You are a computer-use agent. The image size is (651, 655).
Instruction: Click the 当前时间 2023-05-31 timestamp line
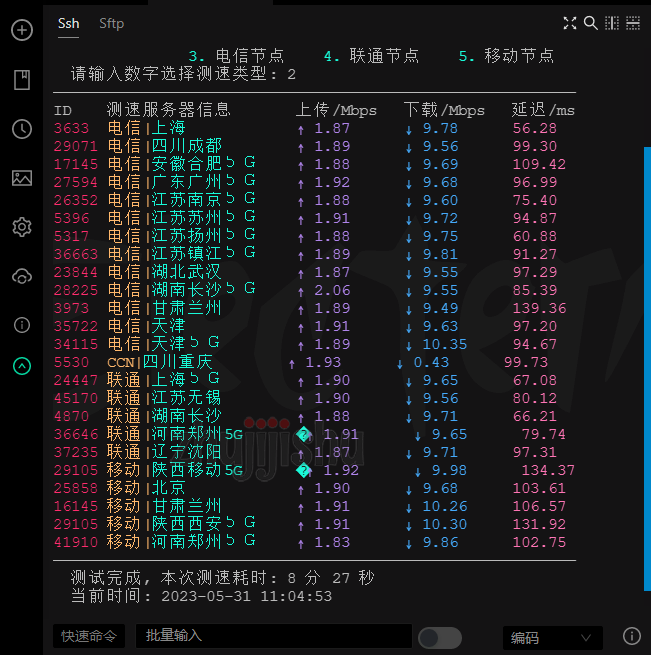pyautogui.click(x=201, y=596)
